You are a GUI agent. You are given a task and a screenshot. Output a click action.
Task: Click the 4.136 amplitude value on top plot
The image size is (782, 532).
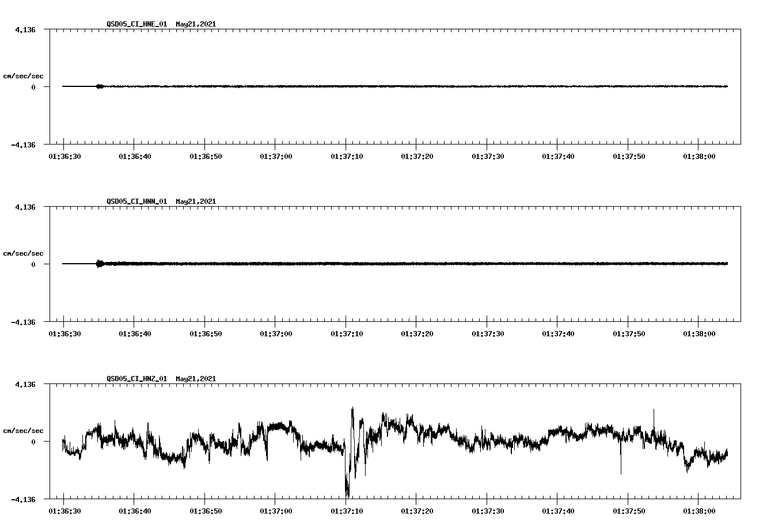coord(26,28)
